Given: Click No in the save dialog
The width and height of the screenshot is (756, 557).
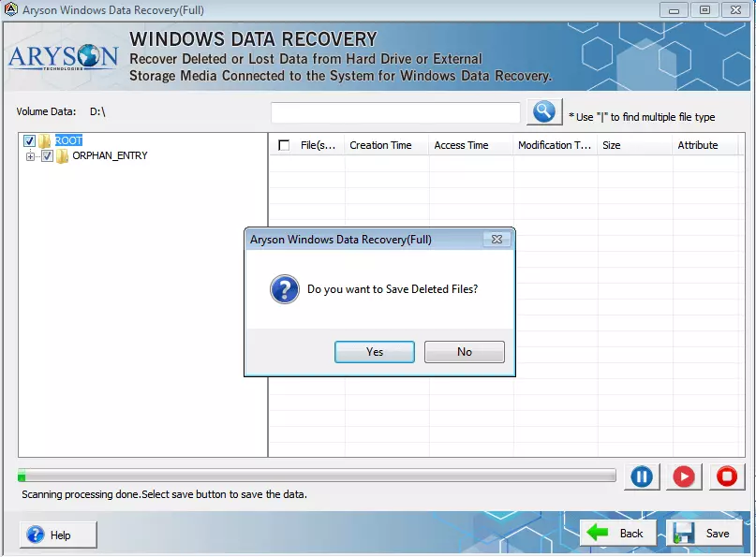Looking at the screenshot, I should click(x=464, y=352).
